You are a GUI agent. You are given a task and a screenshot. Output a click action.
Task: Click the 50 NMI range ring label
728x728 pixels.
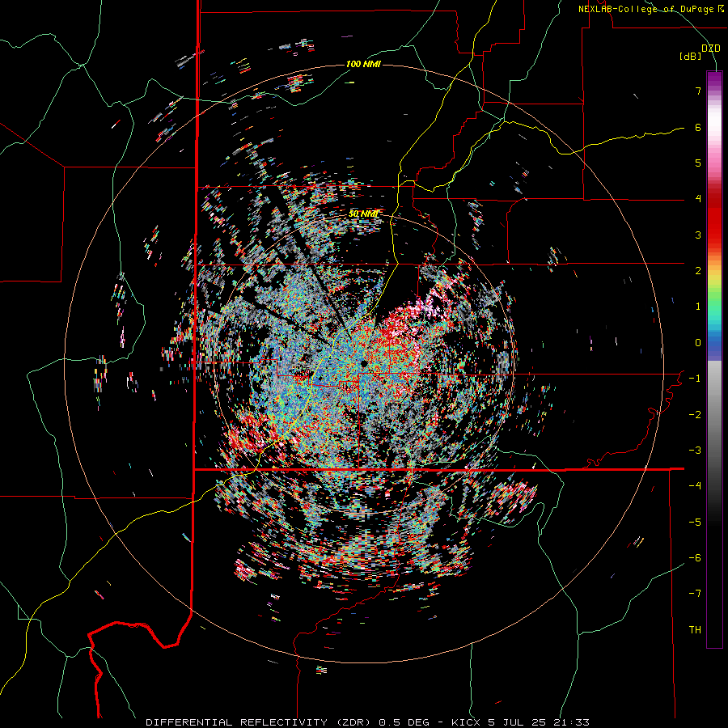(x=363, y=214)
